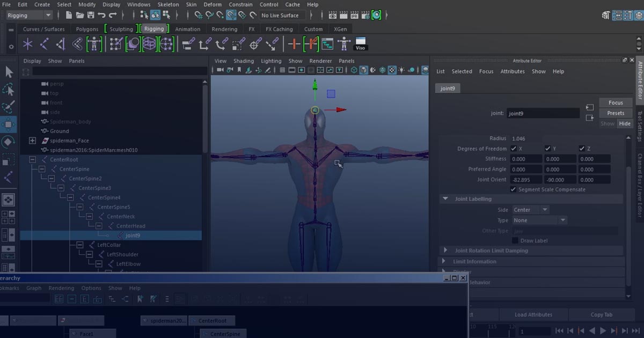Open the Skeleton menu

point(168,4)
